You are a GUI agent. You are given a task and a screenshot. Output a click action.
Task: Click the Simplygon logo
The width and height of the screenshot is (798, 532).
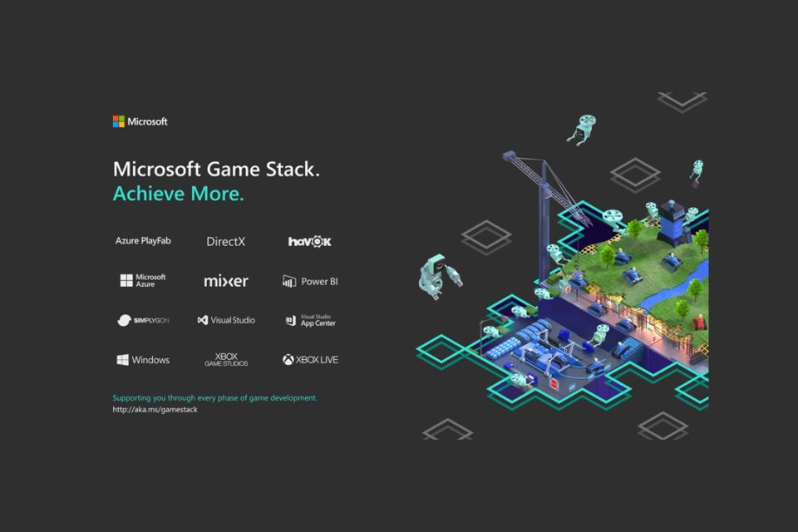tap(143, 320)
